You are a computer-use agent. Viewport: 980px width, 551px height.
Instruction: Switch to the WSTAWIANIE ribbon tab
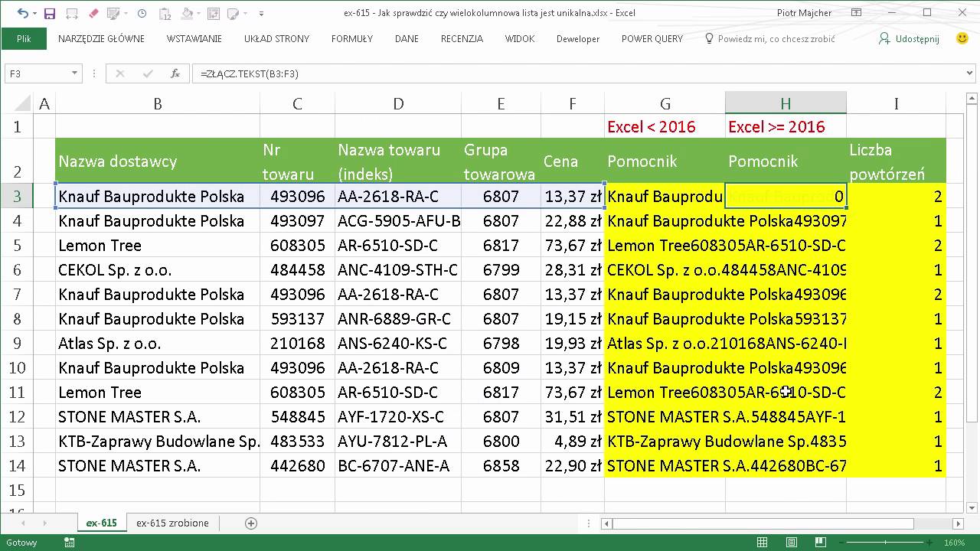[194, 38]
